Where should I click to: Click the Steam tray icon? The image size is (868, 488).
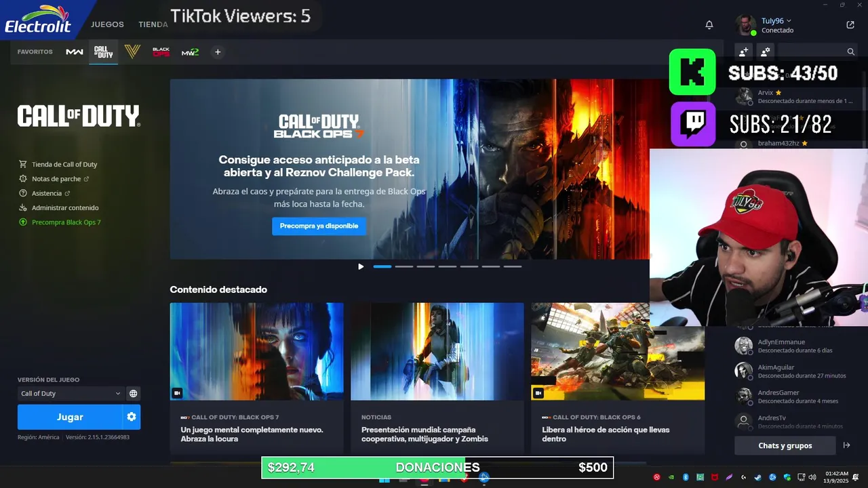pyautogui.click(x=758, y=477)
